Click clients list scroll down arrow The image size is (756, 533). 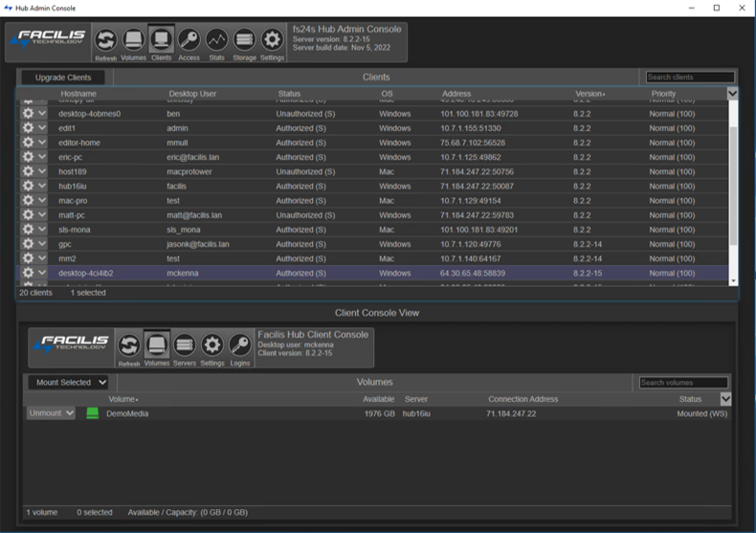[733, 281]
